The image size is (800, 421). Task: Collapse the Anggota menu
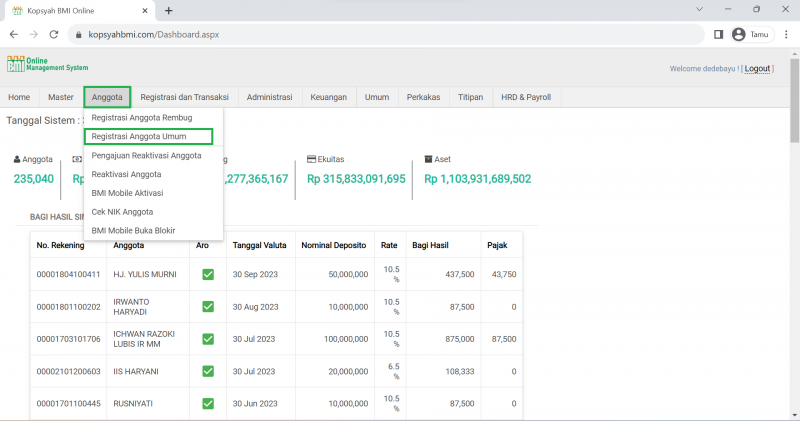107,97
